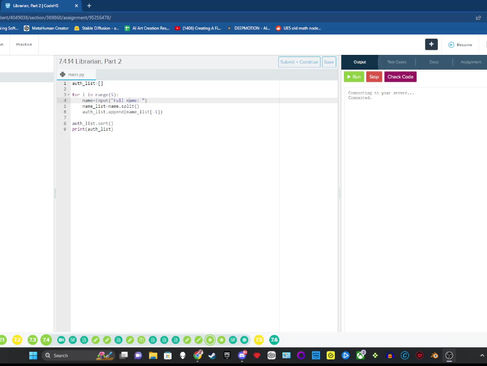
Task: Click code line 1 auth_list = []
Action: click(x=88, y=83)
